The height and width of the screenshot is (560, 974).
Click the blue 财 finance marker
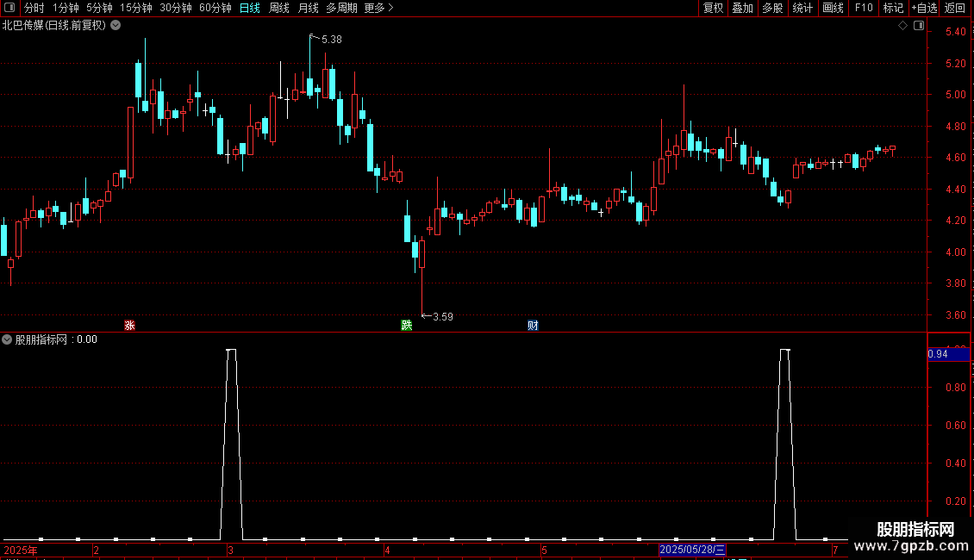tap(533, 326)
